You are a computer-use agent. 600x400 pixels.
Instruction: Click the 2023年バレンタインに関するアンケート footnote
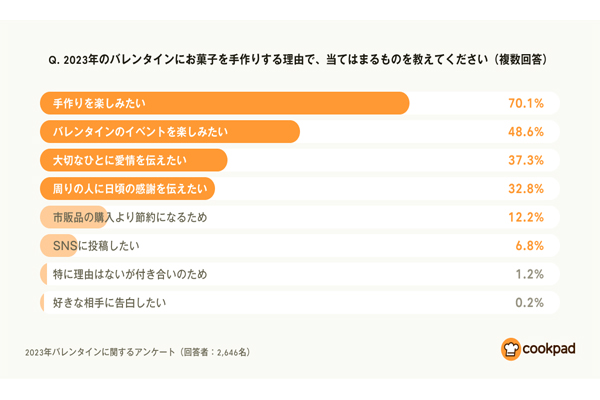tap(138, 352)
